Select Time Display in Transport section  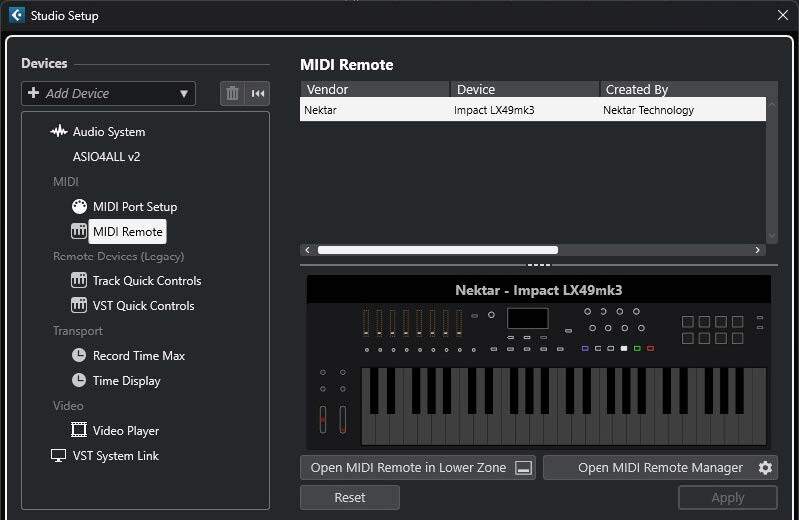point(126,381)
